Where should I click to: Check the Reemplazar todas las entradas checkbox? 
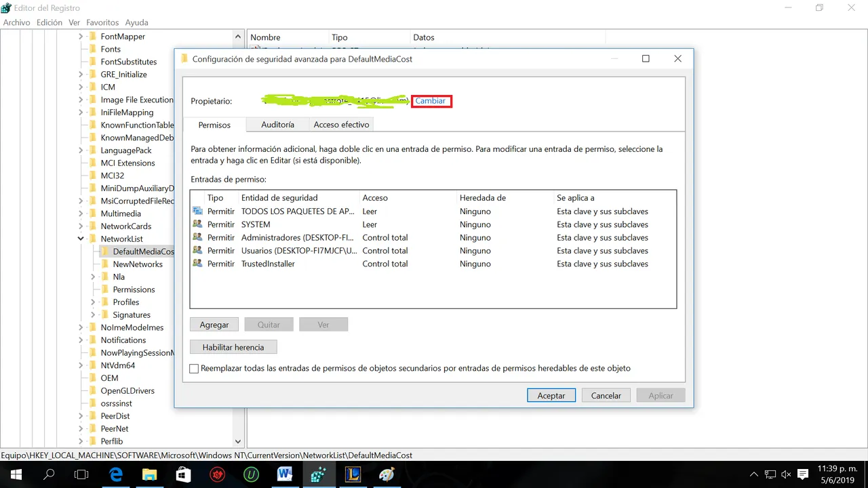point(195,369)
